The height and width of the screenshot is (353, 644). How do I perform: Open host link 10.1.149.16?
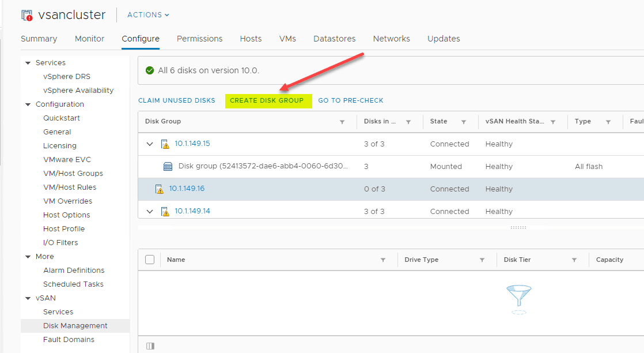coord(187,189)
